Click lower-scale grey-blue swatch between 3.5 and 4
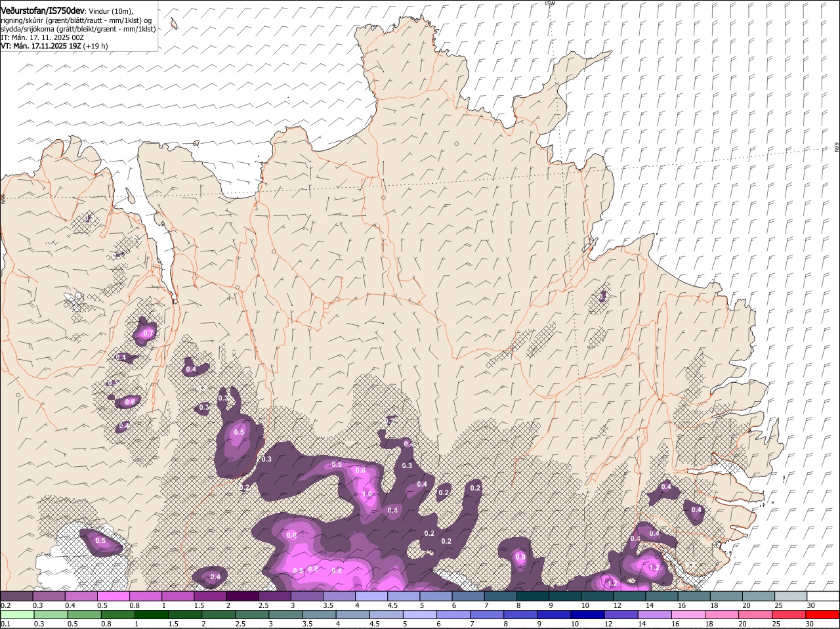The height and width of the screenshot is (629, 840). (320, 615)
